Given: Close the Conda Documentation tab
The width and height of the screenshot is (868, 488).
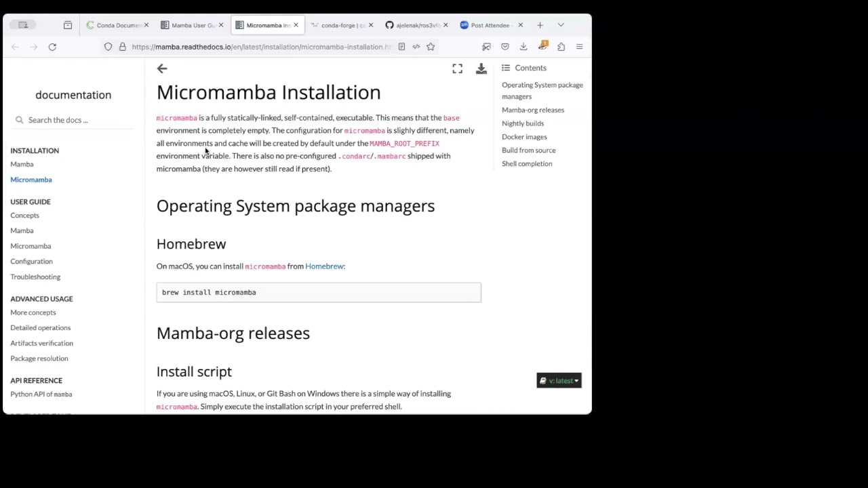Looking at the screenshot, I should pyautogui.click(x=146, y=25).
